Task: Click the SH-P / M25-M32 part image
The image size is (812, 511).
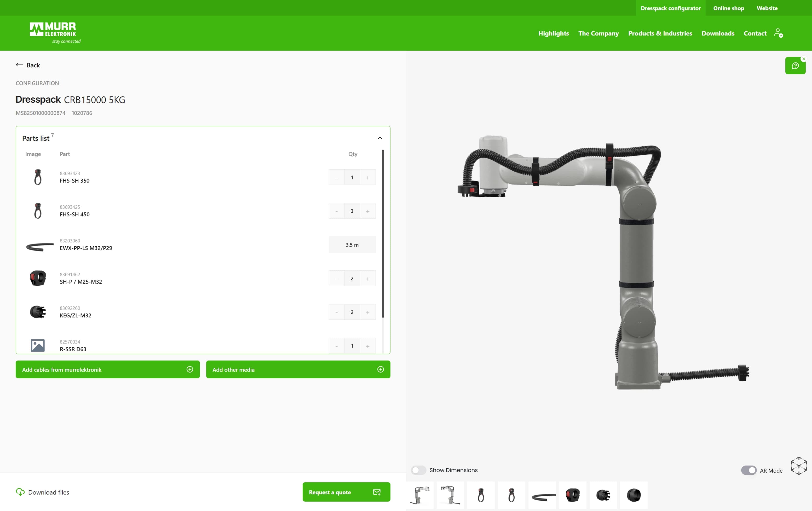Action: 38,278
